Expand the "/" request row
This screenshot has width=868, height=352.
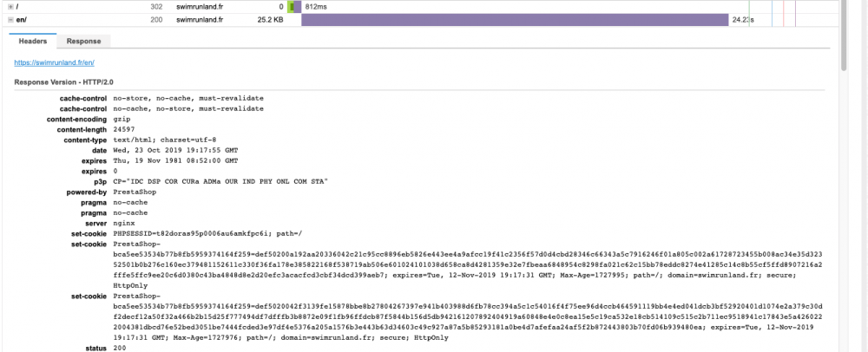10,7
